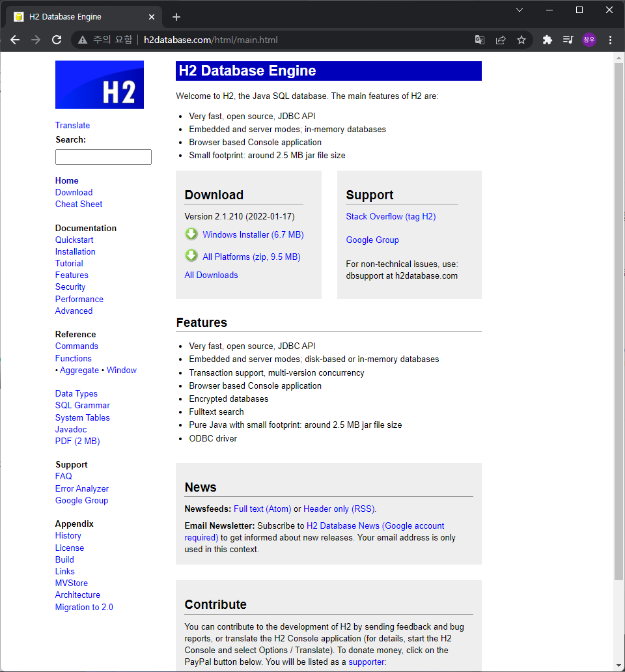
Task: Click All Platforms (zip, 9.5 MB) link
Action: pos(251,257)
